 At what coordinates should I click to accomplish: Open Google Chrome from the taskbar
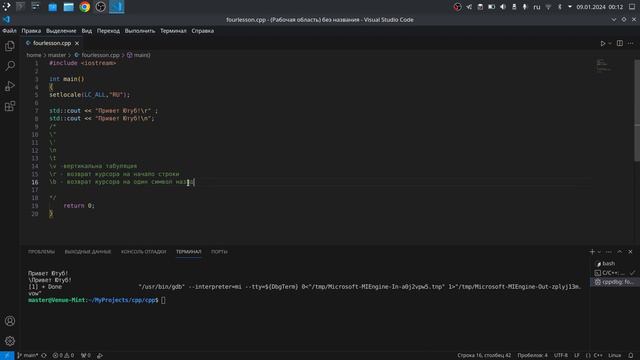[84, 7]
